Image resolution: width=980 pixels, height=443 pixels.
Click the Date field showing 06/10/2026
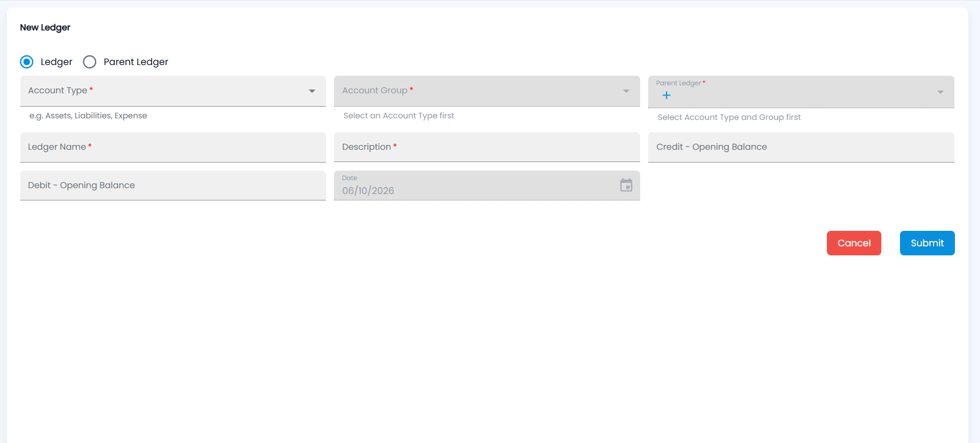tap(487, 186)
